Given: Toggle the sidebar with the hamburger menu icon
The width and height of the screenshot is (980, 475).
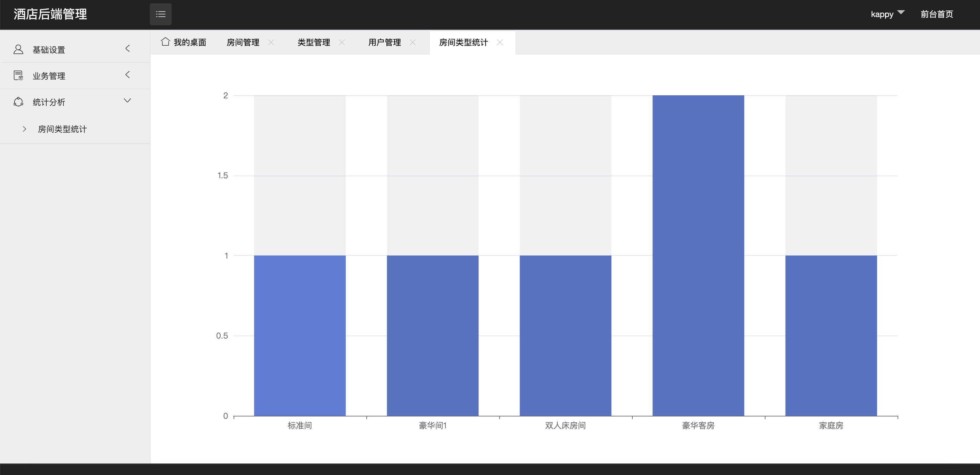Looking at the screenshot, I should tap(160, 14).
